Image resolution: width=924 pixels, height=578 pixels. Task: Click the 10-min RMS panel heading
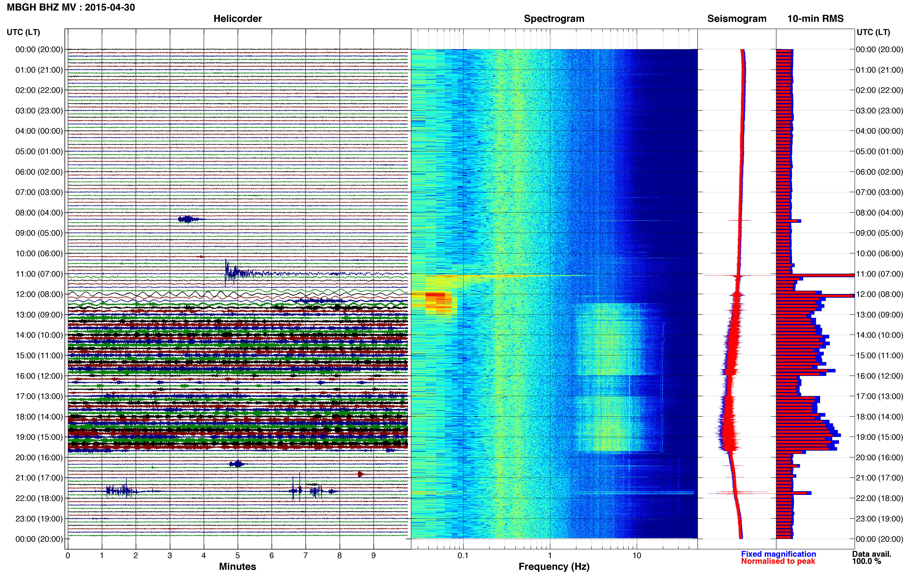click(x=816, y=19)
